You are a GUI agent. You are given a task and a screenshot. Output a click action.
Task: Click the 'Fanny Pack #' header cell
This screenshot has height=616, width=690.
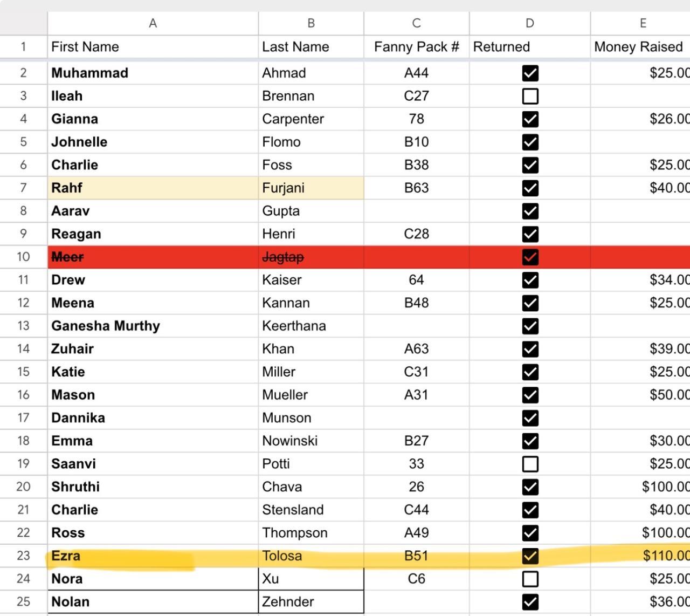coord(416,47)
